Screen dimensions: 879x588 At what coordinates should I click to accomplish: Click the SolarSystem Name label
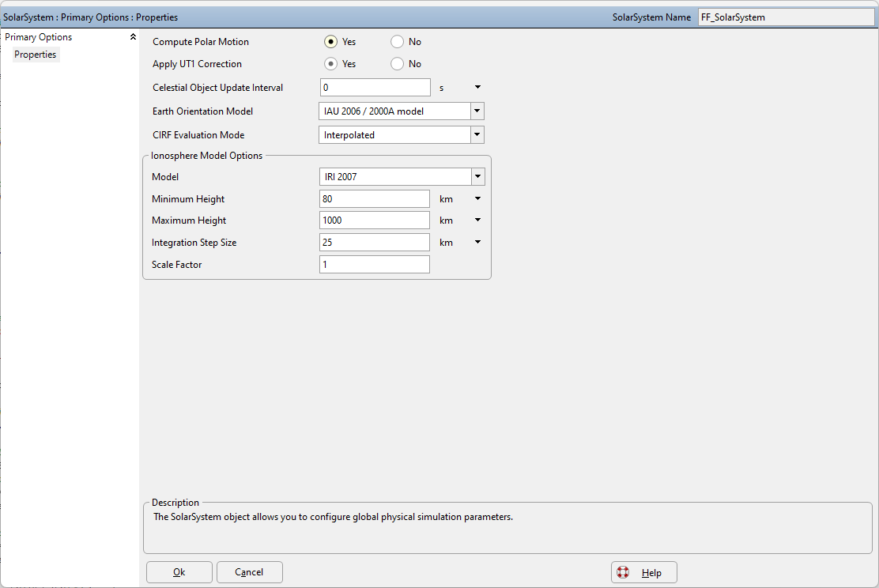(651, 17)
